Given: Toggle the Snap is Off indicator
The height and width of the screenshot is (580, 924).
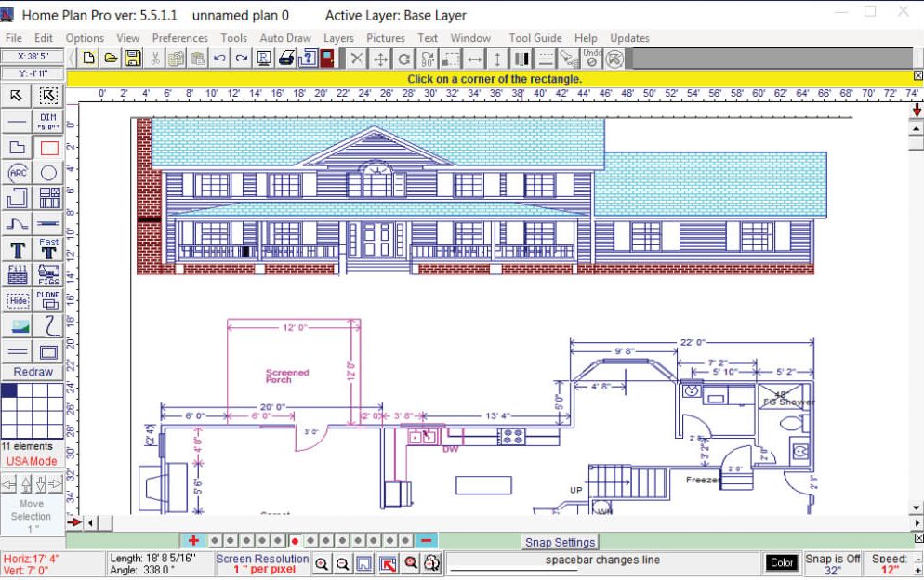Looking at the screenshot, I should coord(833,564).
